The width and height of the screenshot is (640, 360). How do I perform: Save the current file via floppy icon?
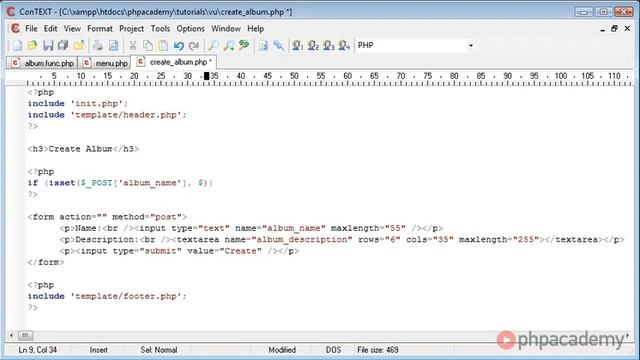pyautogui.click(x=48, y=45)
